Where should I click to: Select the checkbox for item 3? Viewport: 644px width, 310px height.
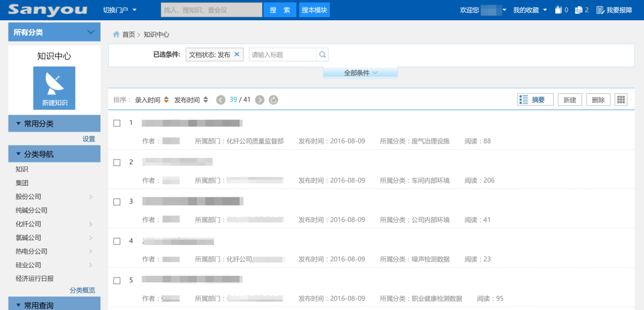tap(117, 202)
